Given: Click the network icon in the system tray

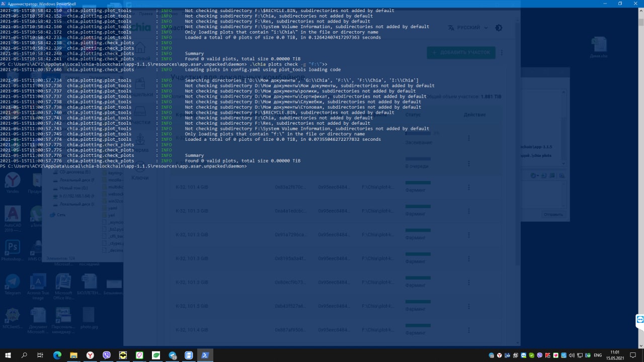Looking at the screenshot, I should coord(580,355).
